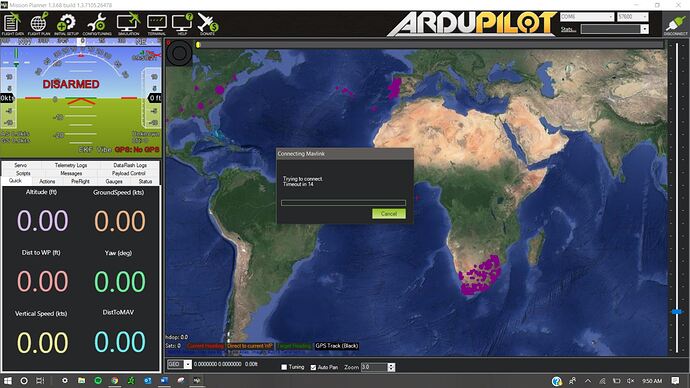This screenshot has width=690, height=388.
Task: Switch to the Telemetry Logs tab
Action: pyautogui.click(x=71, y=165)
